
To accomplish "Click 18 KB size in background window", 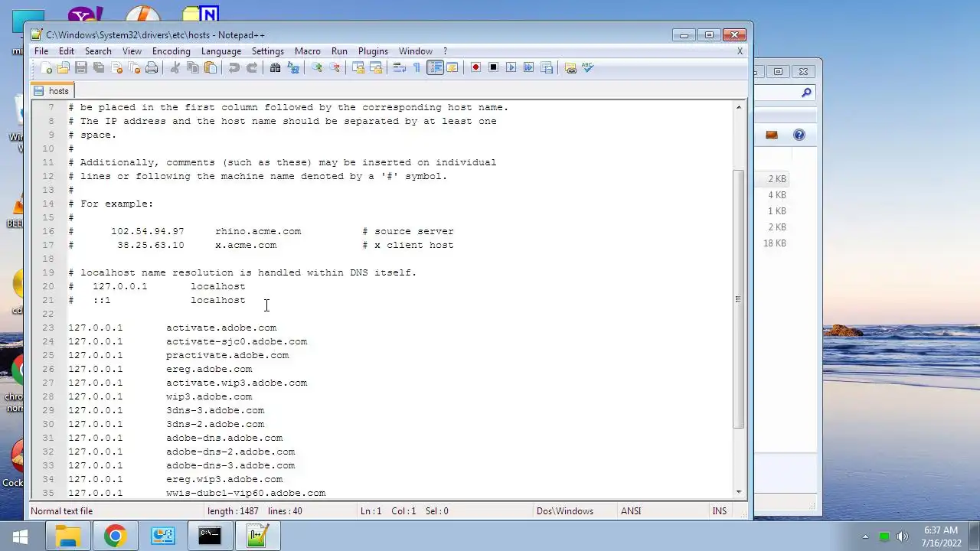I will click(x=774, y=243).
